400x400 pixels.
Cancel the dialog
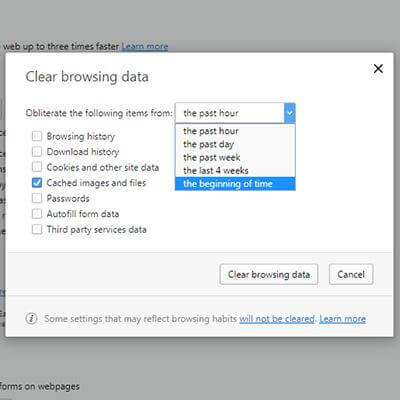351,274
